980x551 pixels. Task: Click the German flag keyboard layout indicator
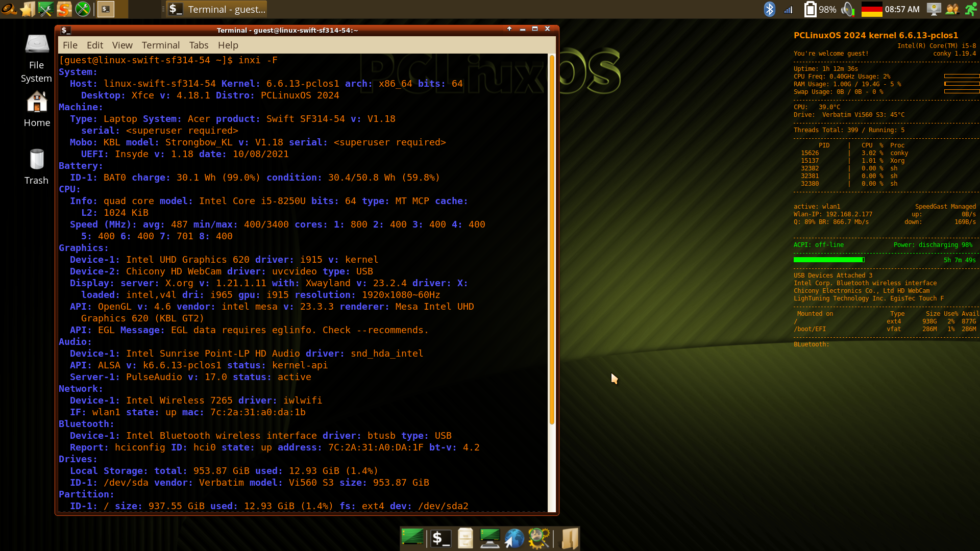pos(871,9)
